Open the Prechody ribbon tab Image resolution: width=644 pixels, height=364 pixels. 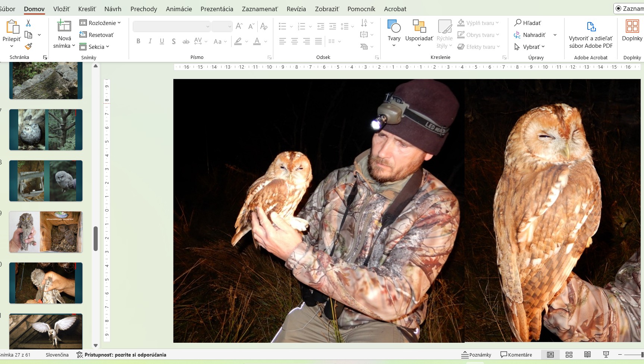coord(144,9)
